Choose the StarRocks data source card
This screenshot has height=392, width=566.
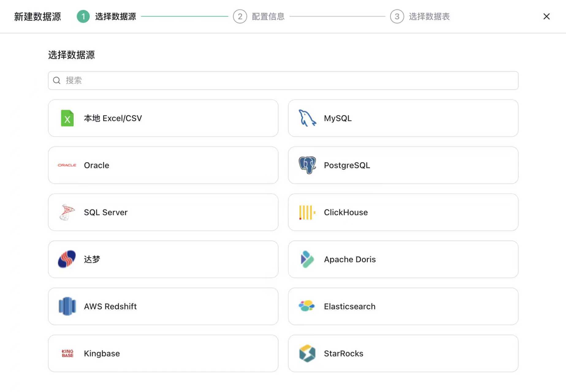[403, 353]
